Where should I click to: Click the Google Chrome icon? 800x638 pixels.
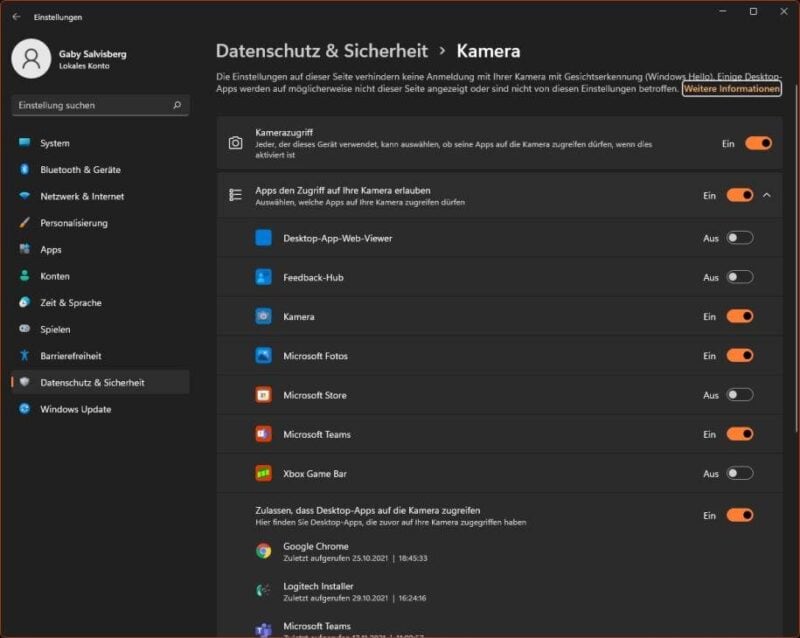[x=263, y=551]
